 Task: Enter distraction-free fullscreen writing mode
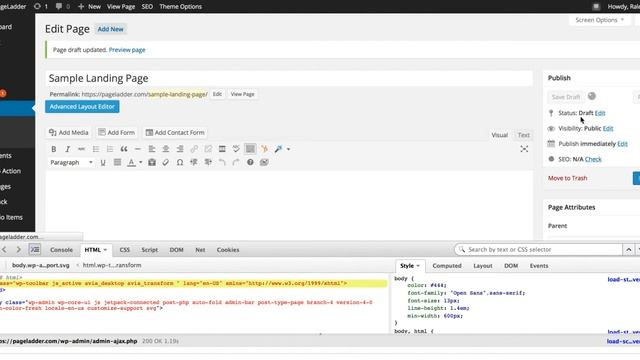[x=524, y=149]
